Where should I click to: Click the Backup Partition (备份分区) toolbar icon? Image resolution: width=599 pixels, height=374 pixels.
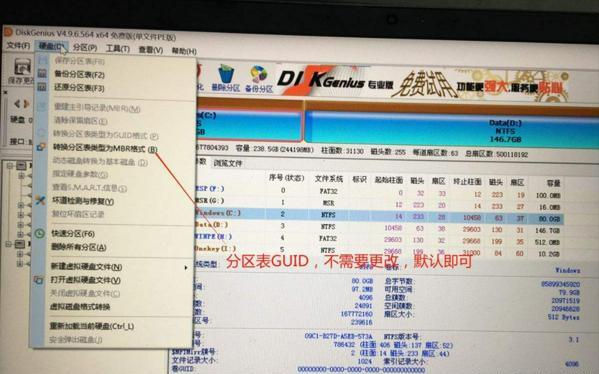tap(259, 79)
